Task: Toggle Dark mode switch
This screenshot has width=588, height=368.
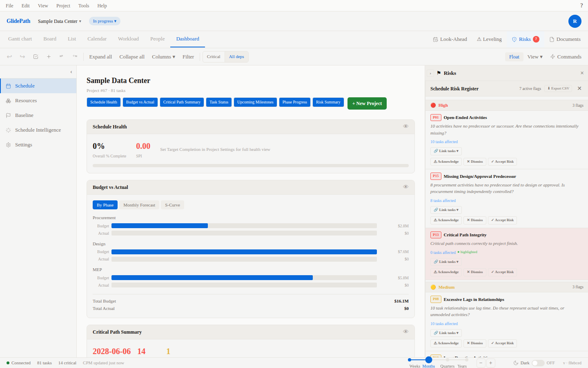Action: tap(538, 363)
